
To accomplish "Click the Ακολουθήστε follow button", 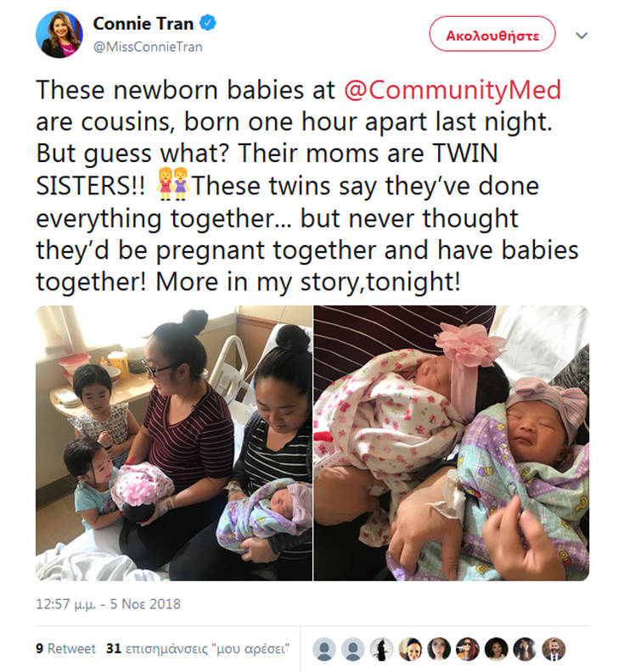I will [x=492, y=34].
